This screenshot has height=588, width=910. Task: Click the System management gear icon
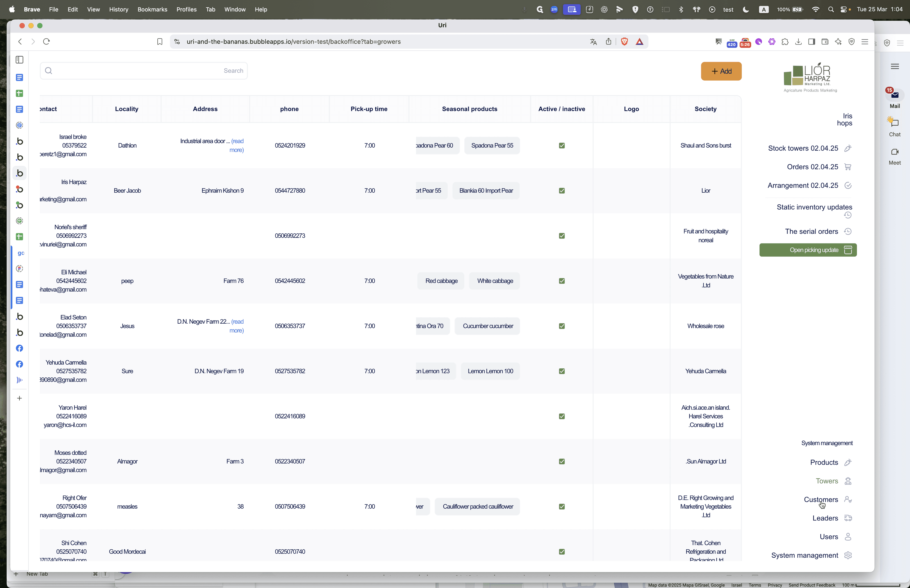click(848, 555)
